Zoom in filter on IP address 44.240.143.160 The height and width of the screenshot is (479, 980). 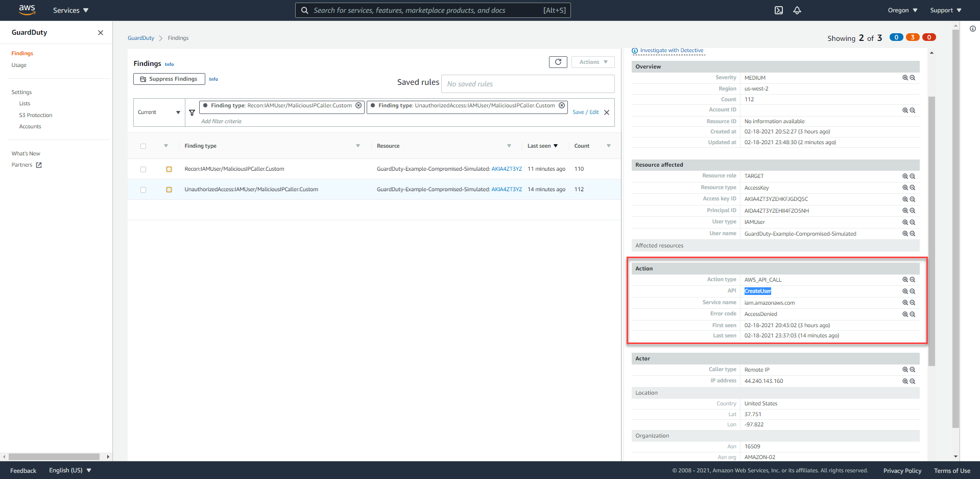pos(905,381)
